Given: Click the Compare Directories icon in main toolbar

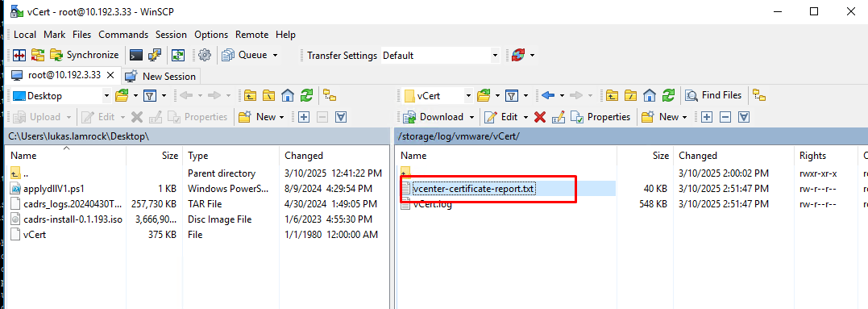Looking at the screenshot, I should point(20,55).
